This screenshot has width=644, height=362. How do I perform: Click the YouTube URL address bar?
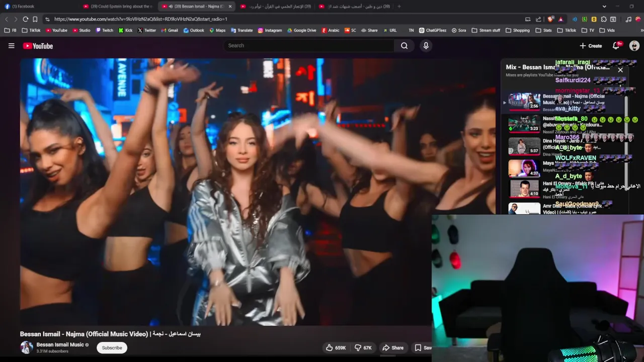click(x=141, y=19)
